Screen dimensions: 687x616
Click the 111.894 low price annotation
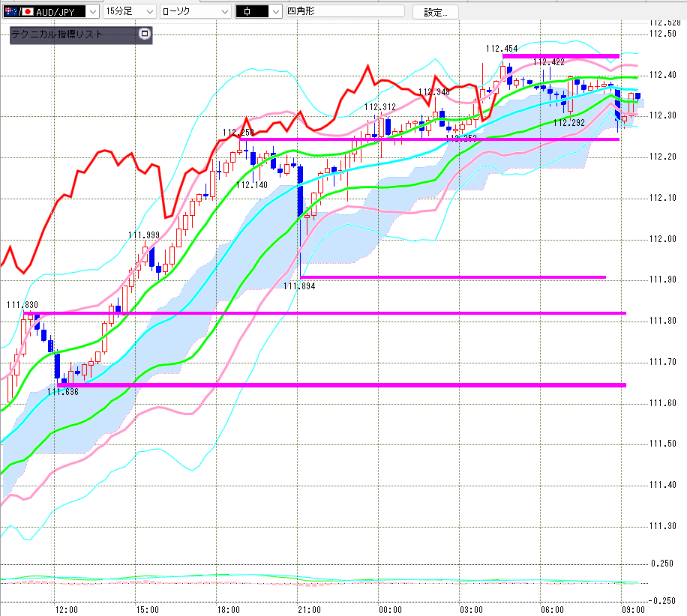[299, 286]
